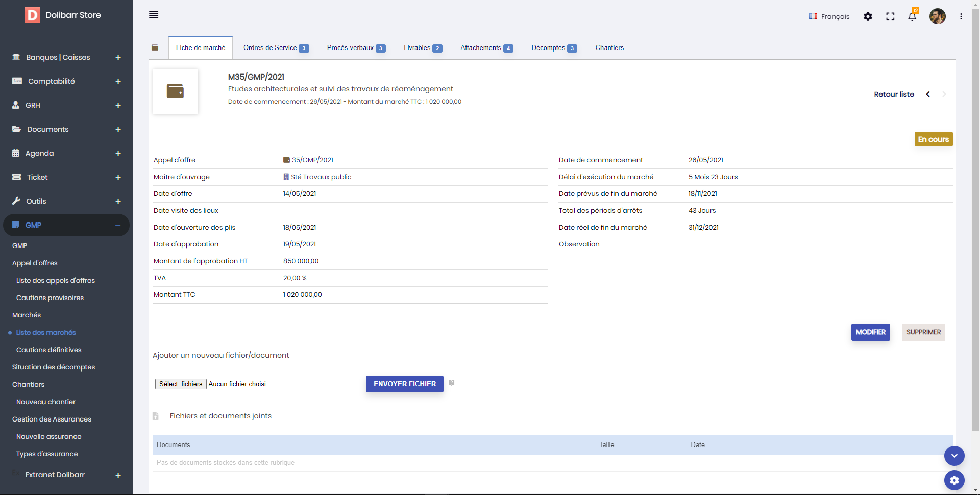The width and height of the screenshot is (980, 495).
Task: Open the Français language selector
Action: tap(829, 16)
